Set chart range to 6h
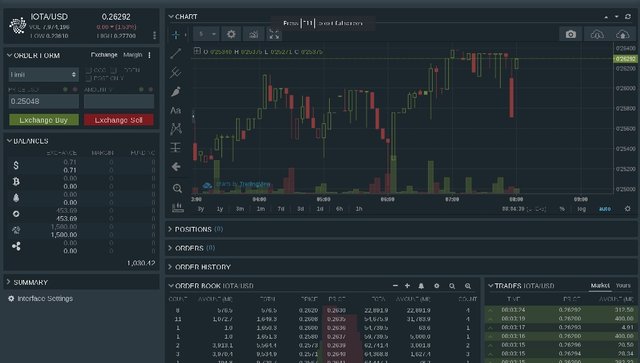 [340, 209]
